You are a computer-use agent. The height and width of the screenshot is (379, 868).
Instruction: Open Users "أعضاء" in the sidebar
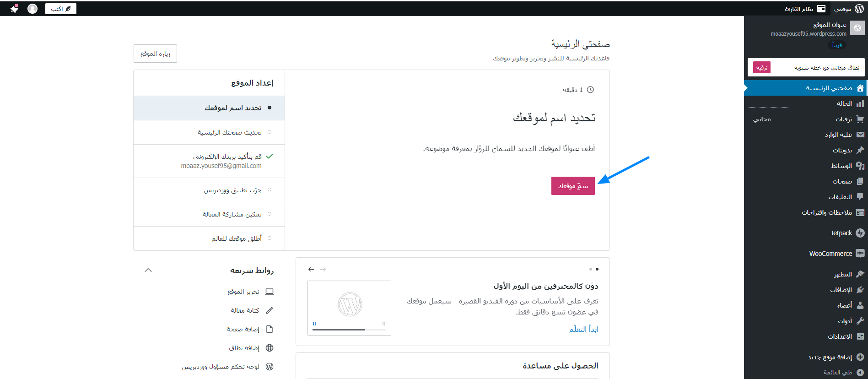pos(805,305)
